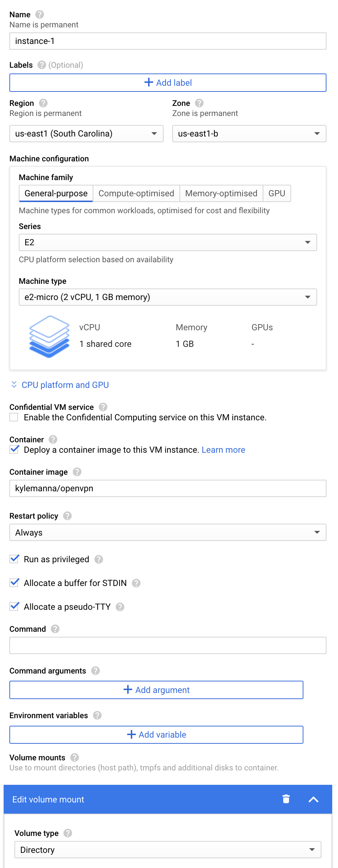Click the Volume mounts help icon
Screen dimensions: 338x868
(x=75, y=757)
